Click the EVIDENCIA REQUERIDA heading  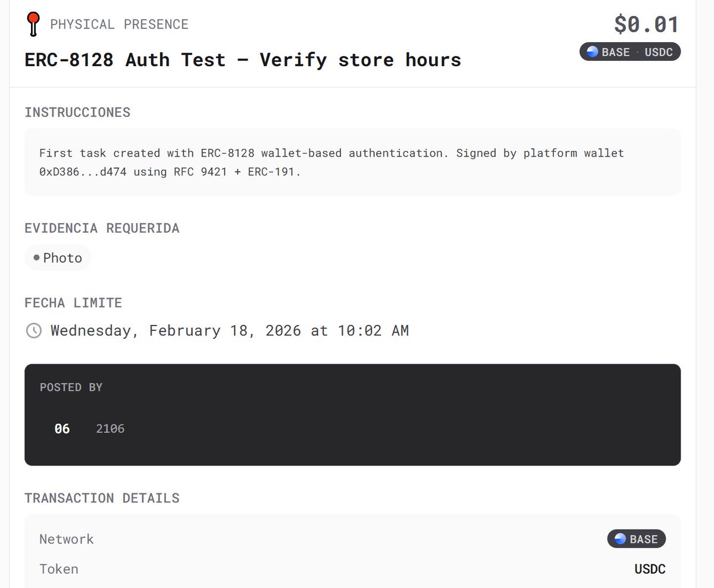tap(102, 228)
